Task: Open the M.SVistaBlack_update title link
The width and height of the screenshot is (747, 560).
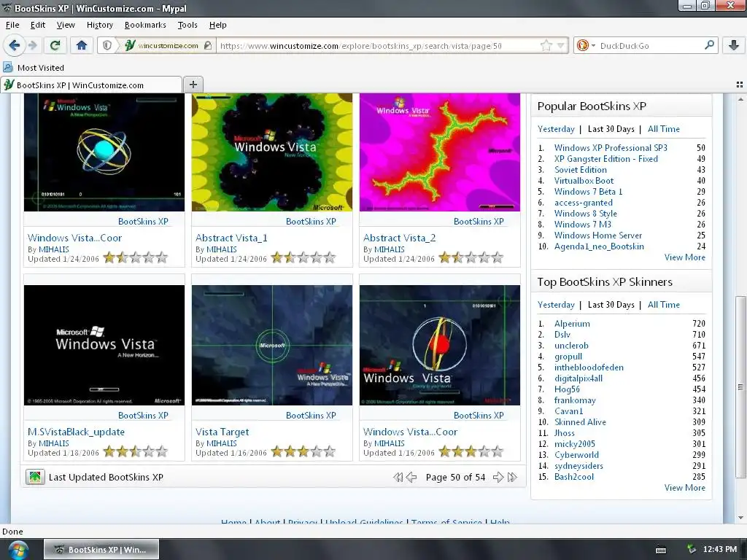Action: pos(76,432)
